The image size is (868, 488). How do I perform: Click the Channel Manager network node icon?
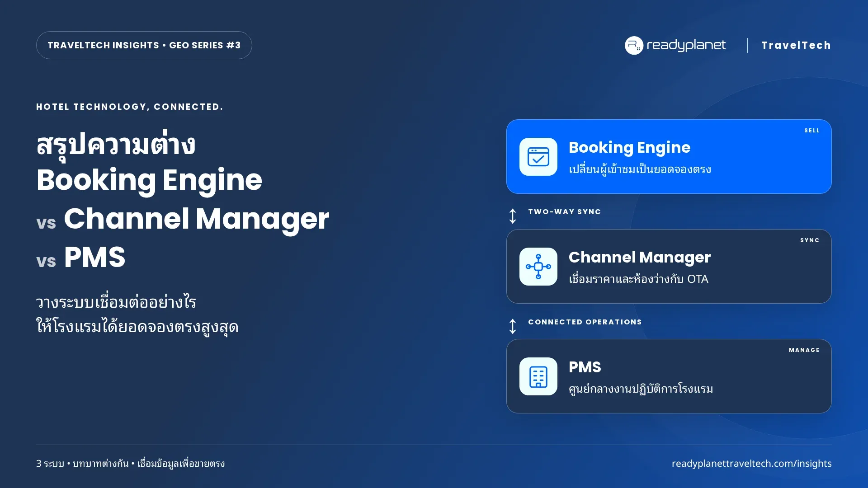[538, 267]
